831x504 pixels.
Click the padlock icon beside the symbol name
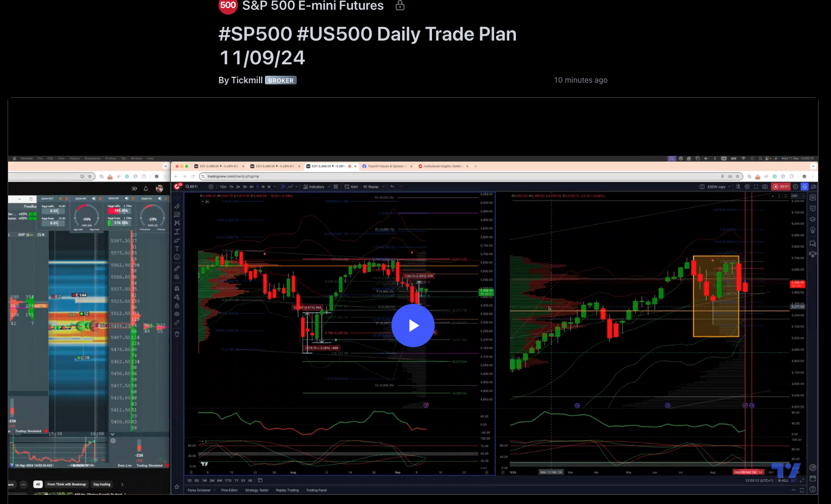point(400,5)
